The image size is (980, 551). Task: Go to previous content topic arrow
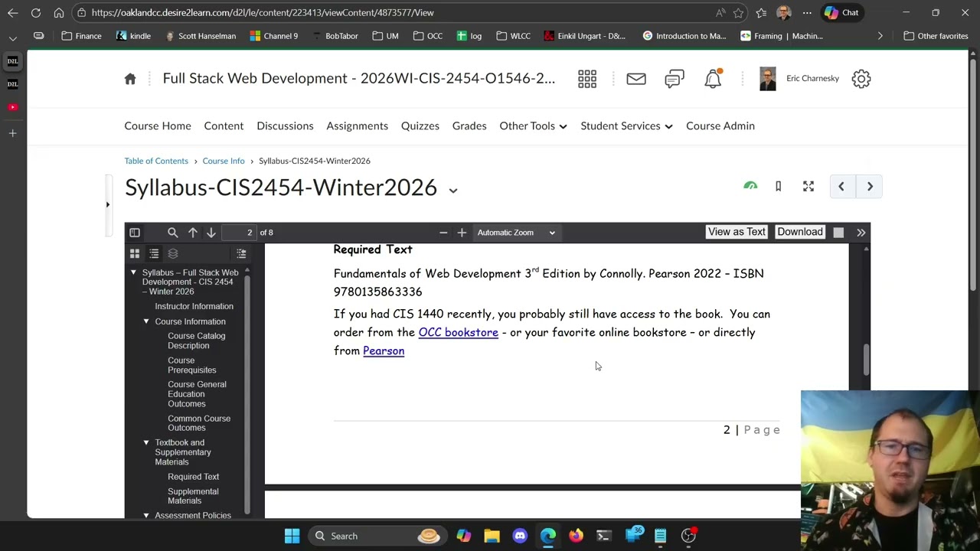point(841,186)
